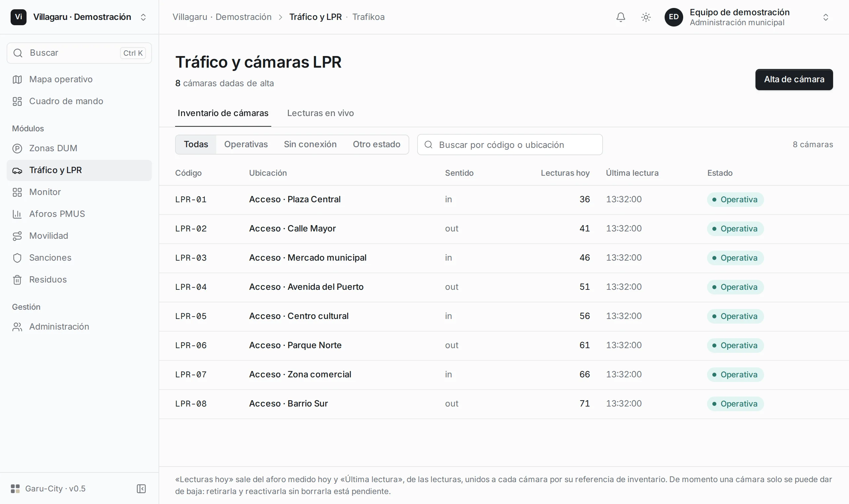Click Operativa badge for LPR-05

pyautogui.click(x=735, y=316)
